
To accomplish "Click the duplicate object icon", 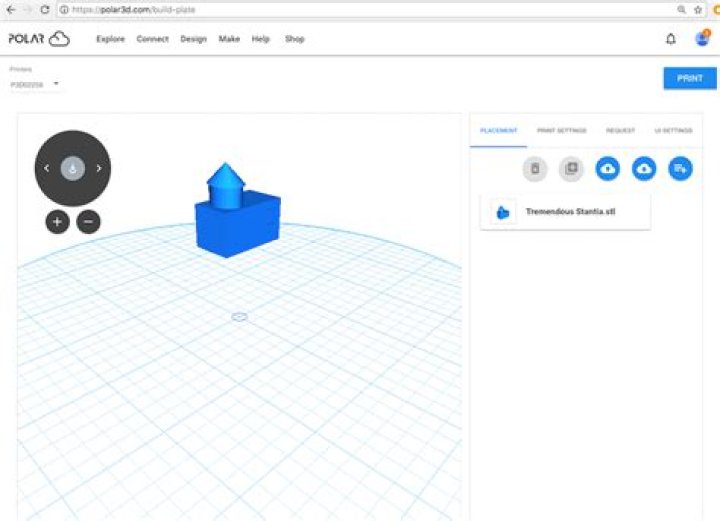I will click(x=571, y=169).
